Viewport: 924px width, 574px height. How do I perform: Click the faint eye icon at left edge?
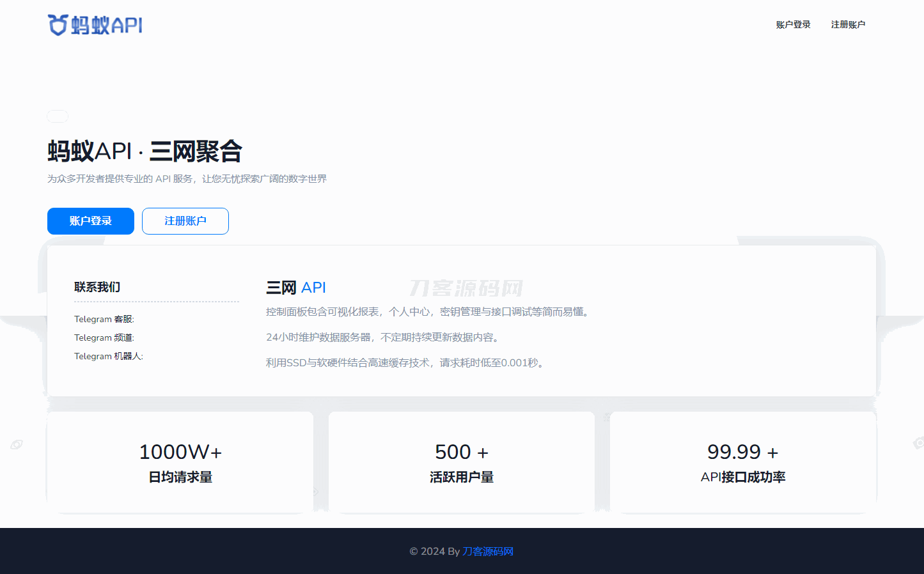(17, 444)
